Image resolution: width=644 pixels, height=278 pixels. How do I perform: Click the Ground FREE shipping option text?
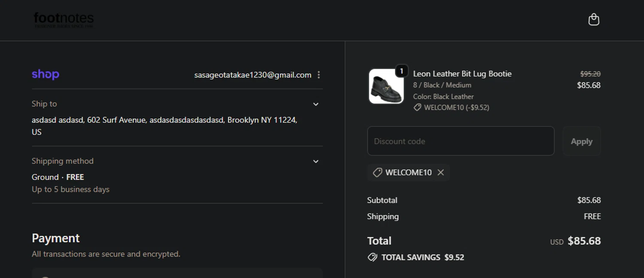(58, 177)
